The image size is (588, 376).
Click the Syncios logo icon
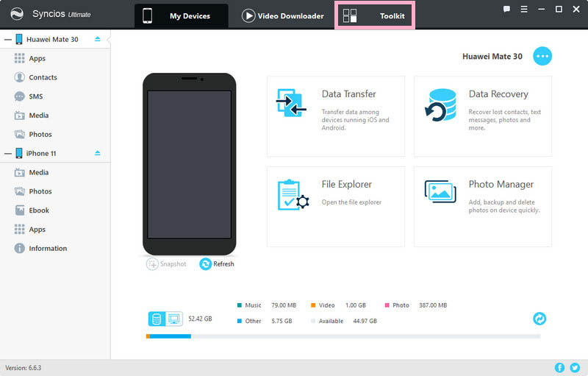click(17, 14)
